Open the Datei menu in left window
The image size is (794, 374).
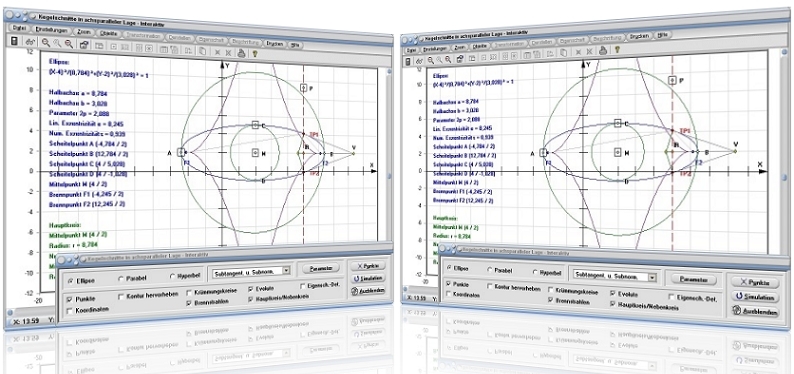(x=20, y=28)
